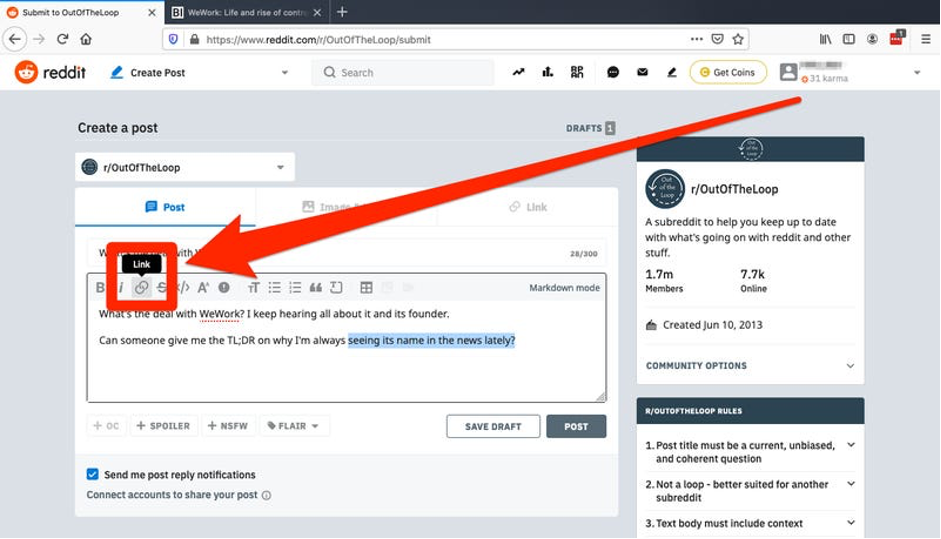
Task: Click the Link icon in editor toolbar
Action: [x=142, y=288]
